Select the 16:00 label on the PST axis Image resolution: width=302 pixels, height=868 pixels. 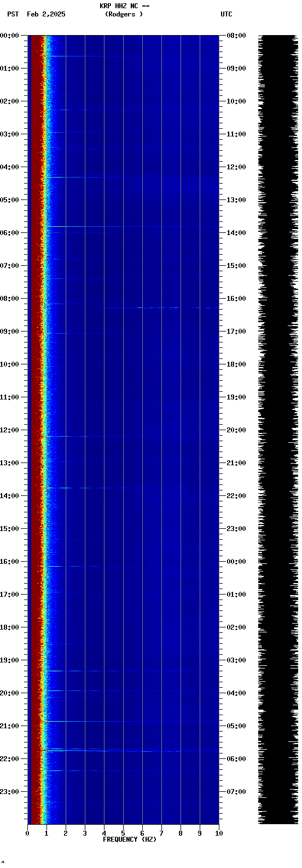(x=9, y=562)
